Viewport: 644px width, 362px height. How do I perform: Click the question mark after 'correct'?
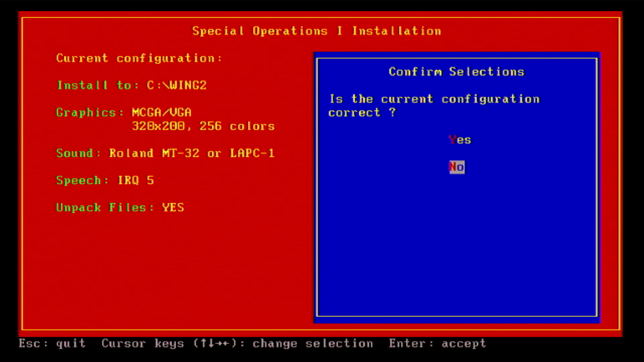(392, 112)
